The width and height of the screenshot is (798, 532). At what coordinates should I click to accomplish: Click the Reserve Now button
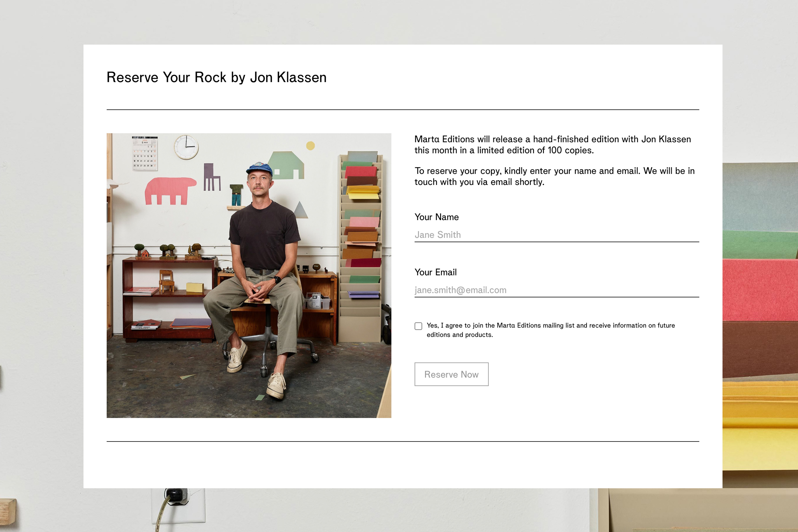click(452, 374)
